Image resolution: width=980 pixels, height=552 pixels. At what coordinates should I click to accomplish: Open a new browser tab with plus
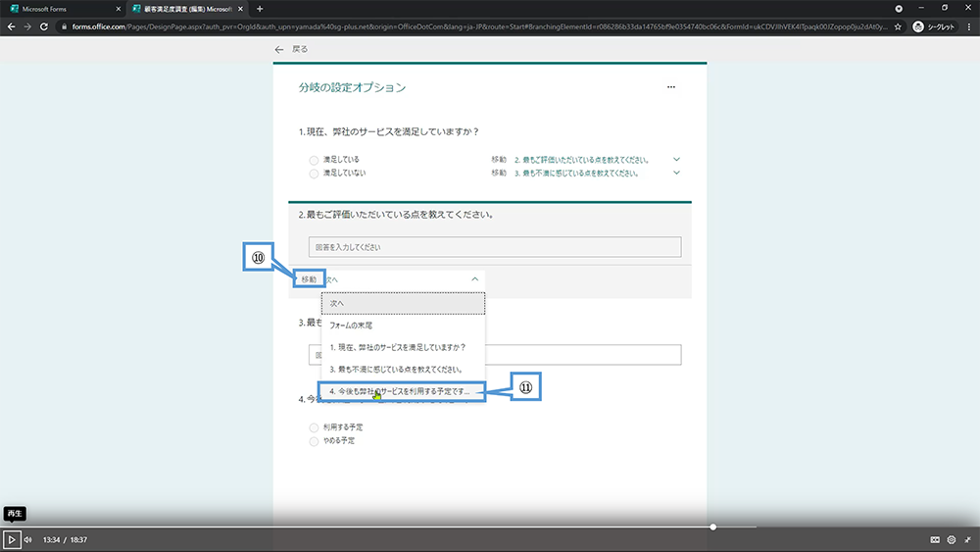(260, 9)
